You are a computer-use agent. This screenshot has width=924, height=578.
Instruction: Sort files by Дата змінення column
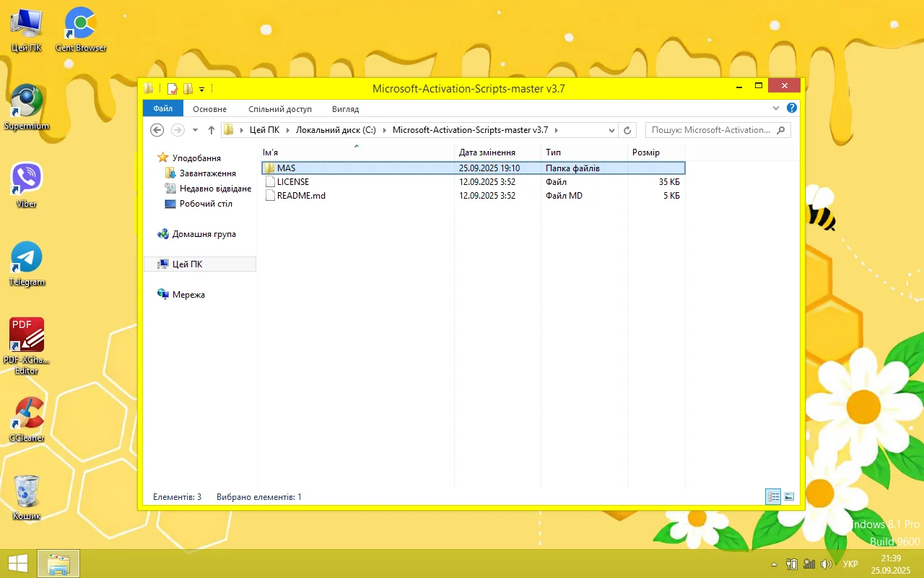pos(487,152)
